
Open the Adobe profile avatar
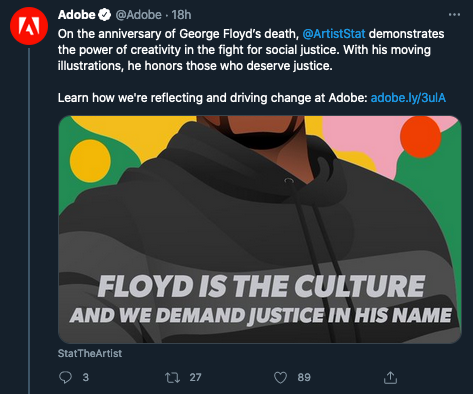coord(29,26)
